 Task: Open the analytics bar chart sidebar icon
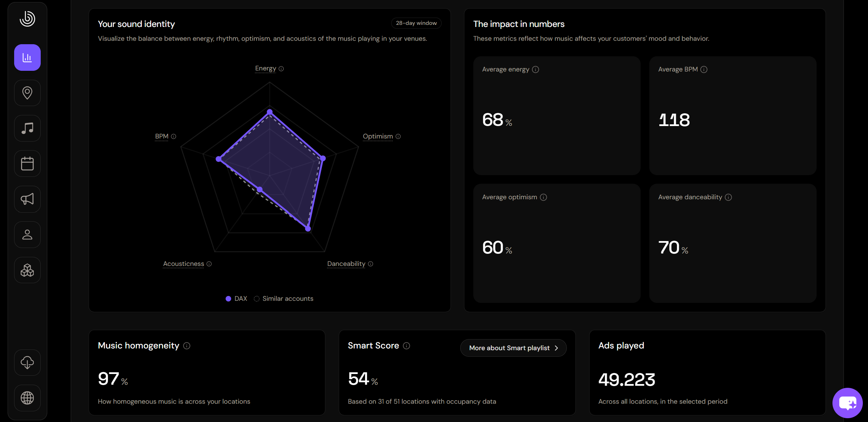point(27,58)
